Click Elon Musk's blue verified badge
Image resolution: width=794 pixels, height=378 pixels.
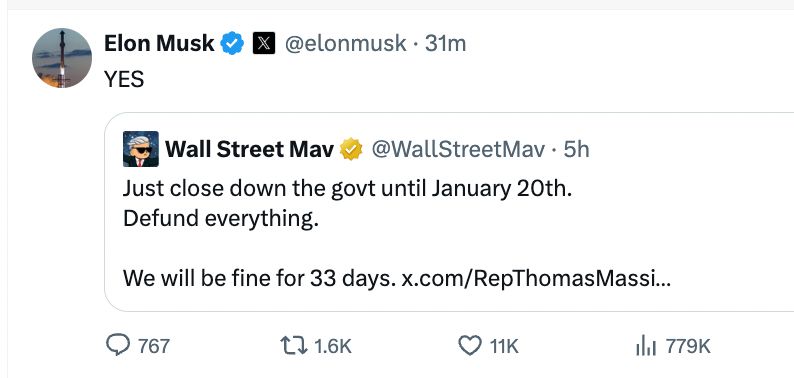[x=232, y=44]
